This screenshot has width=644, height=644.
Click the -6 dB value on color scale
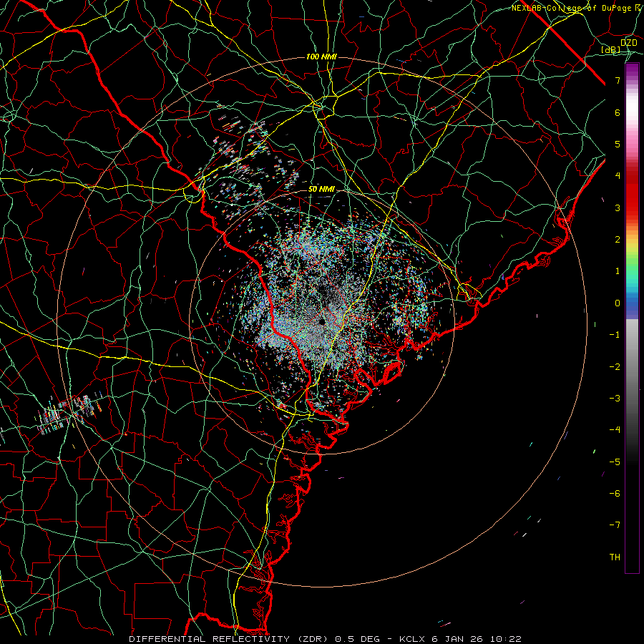[x=615, y=494]
